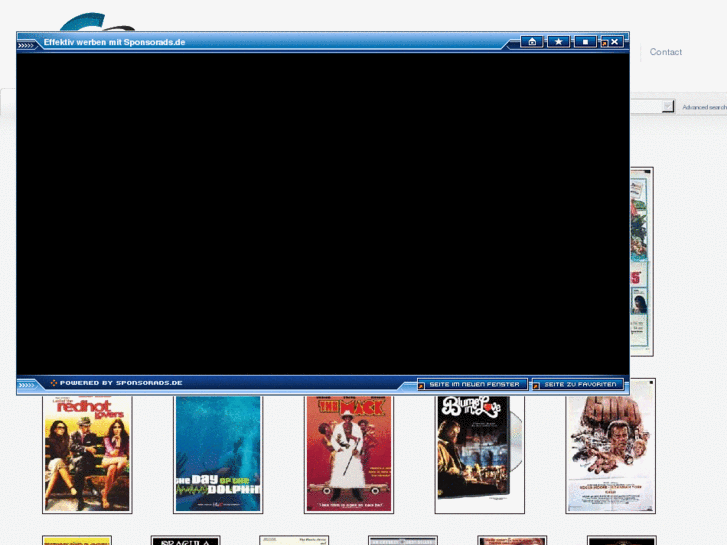The width and height of the screenshot is (727, 545).
Task: Open 'The Day of the Dolphin' poster
Action: [218, 454]
